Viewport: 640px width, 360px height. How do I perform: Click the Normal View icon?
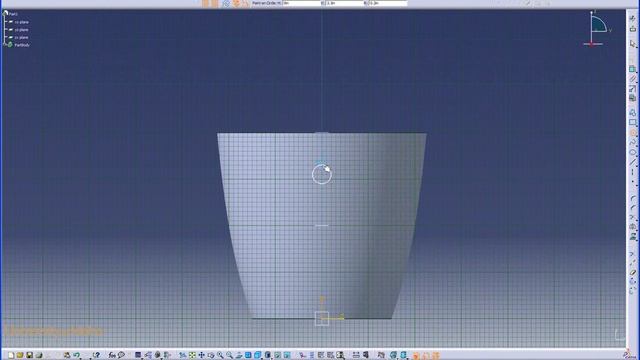pyautogui.click(x=239, y=355)
